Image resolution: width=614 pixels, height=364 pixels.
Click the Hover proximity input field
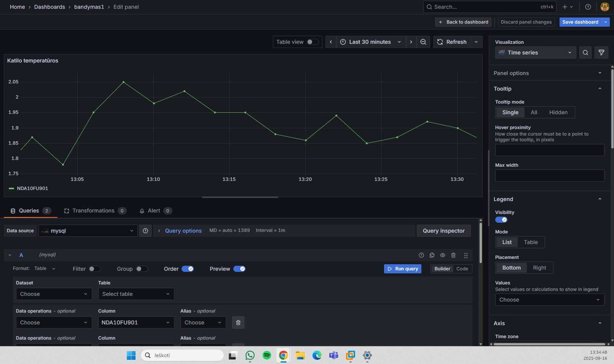pyautogui.click(x=549, y=150)
